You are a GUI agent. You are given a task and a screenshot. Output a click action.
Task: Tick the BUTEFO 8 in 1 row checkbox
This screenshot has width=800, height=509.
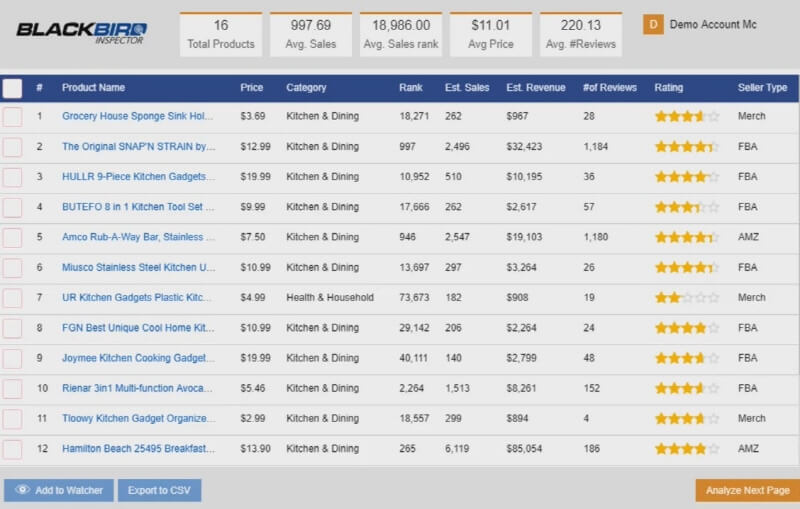click(12, 207)
